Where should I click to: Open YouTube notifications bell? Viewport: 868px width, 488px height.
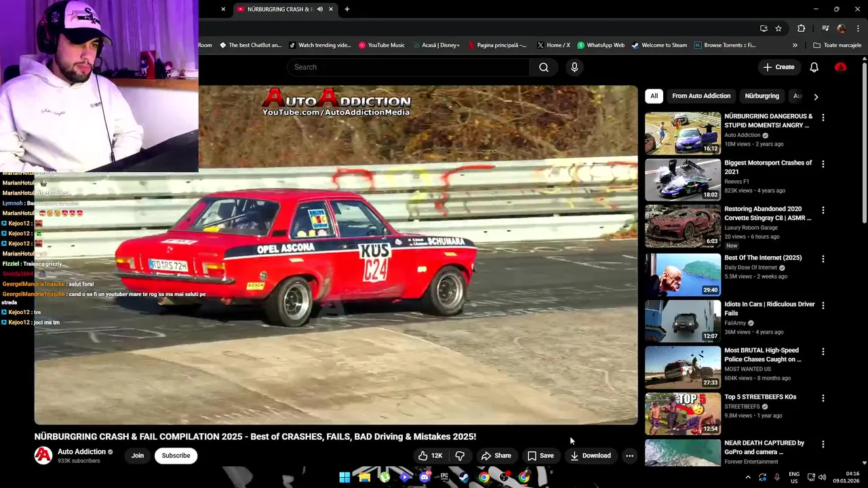[x=814, y=67]
